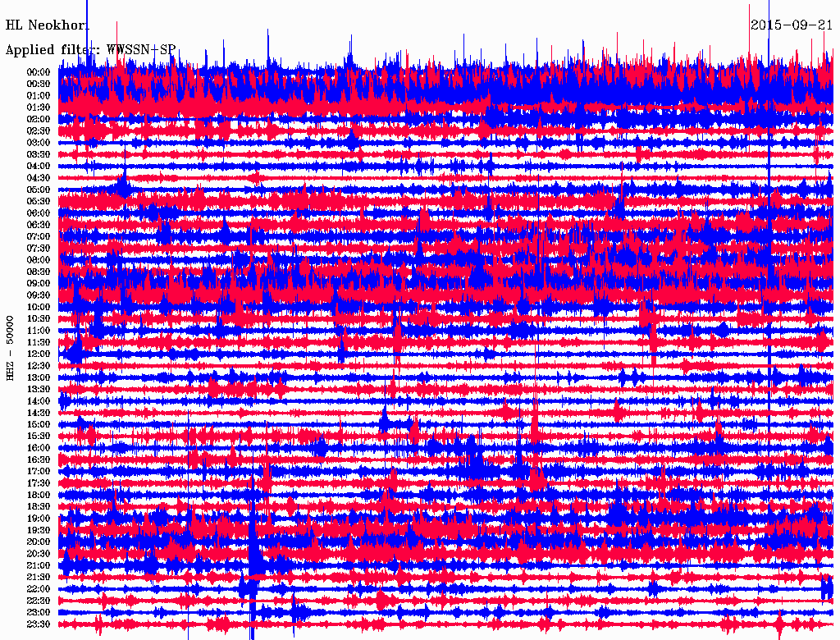
Task: Select the 09:00 time label
Action: pos(39,284)
